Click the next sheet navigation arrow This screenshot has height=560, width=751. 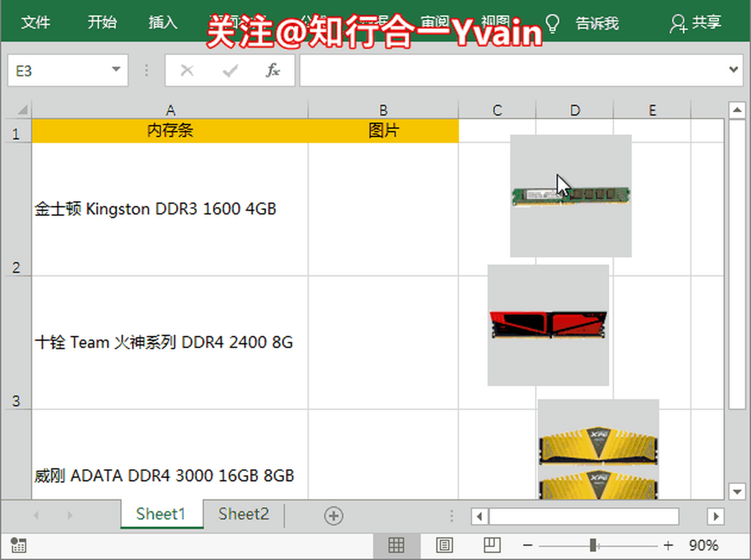click(x=70, y=515)
